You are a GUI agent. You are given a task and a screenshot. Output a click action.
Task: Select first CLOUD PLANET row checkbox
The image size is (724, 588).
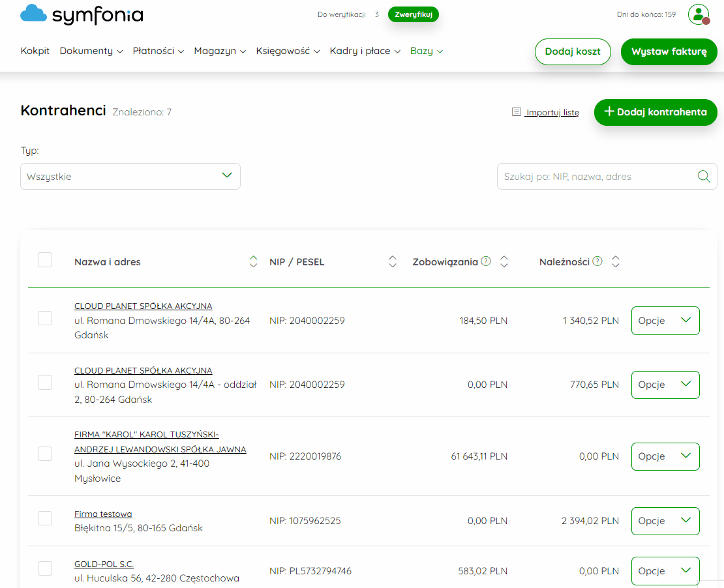pyautogui.click(x=45, y=318)
